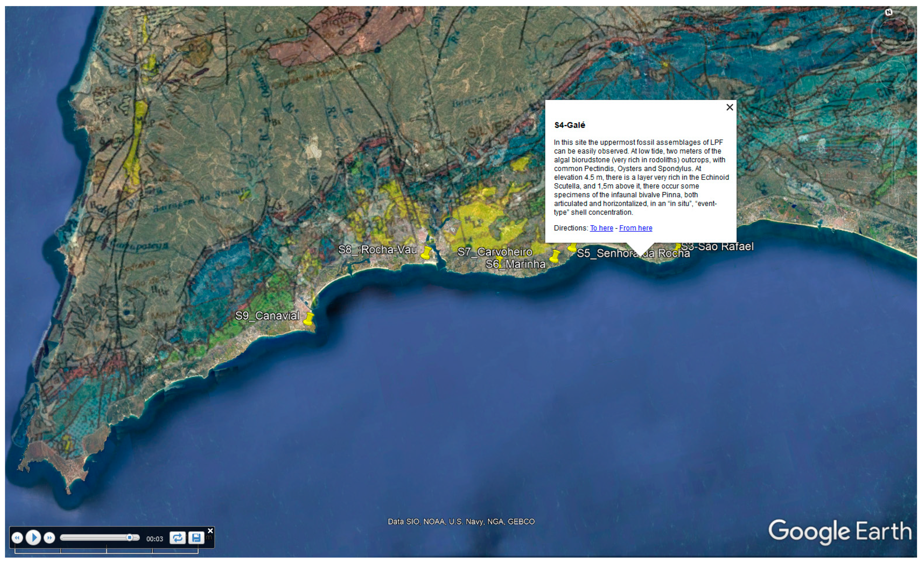
Task: Rewind the tour playback
Action: point(17,538)
